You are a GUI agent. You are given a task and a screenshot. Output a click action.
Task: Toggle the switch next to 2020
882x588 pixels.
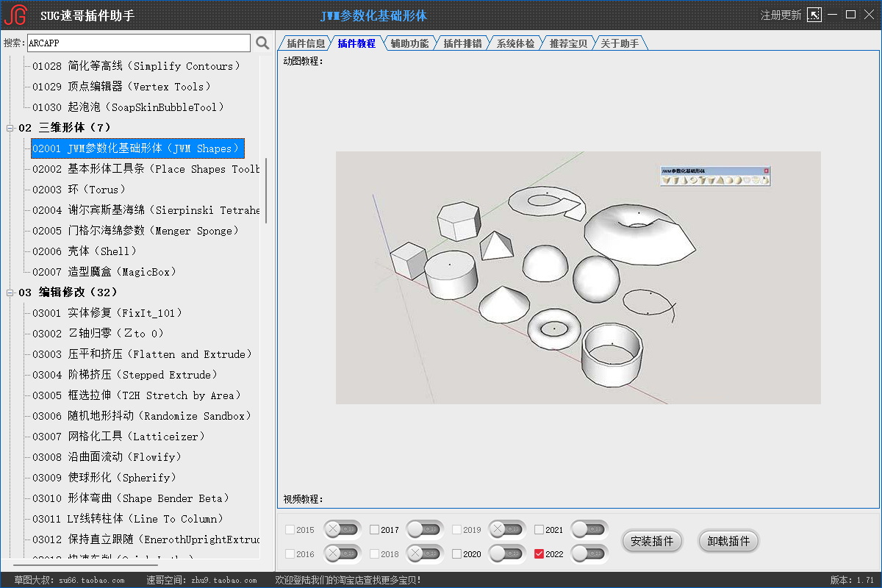click(507, 553)
